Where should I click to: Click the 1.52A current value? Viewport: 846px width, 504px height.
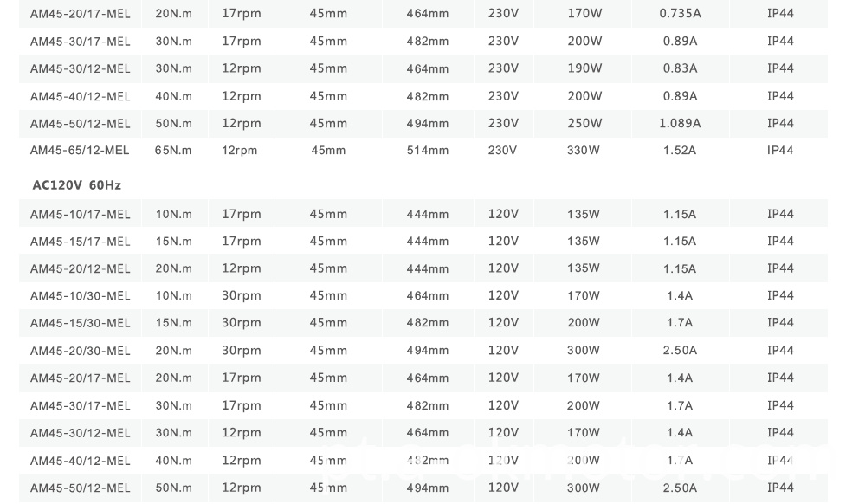coord(680,151)
